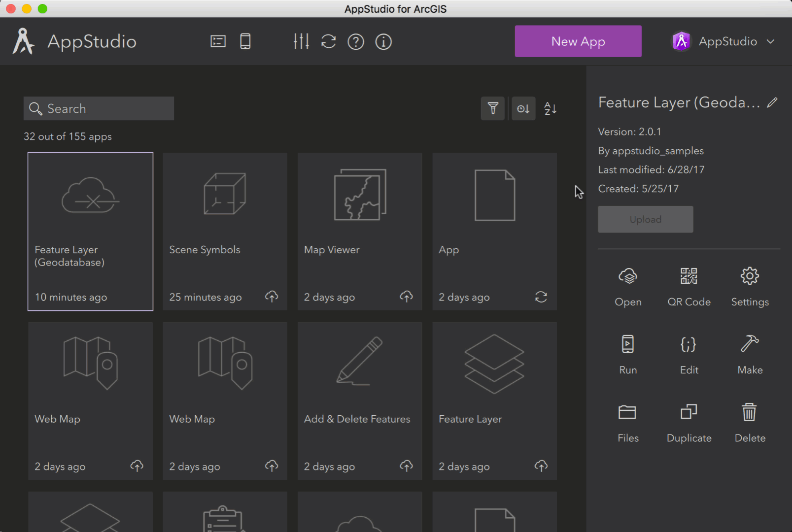Click upload cloud icon on Map Viewer tile
Screen dimensions: 792x532
[406, 297]
